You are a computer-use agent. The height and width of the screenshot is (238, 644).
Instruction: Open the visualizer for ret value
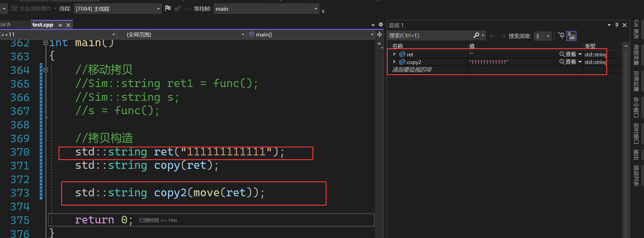pyautogui.click(x=568, y=54)
